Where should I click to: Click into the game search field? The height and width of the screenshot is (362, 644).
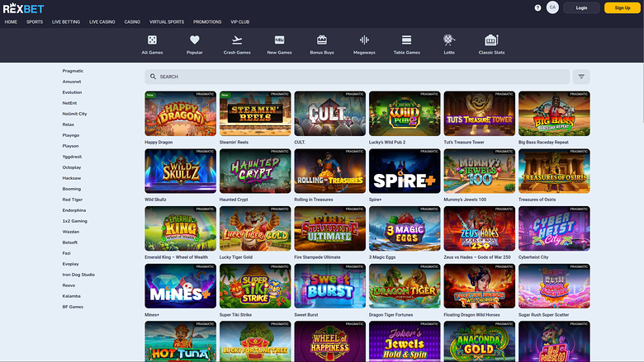(x=357, y=77)
